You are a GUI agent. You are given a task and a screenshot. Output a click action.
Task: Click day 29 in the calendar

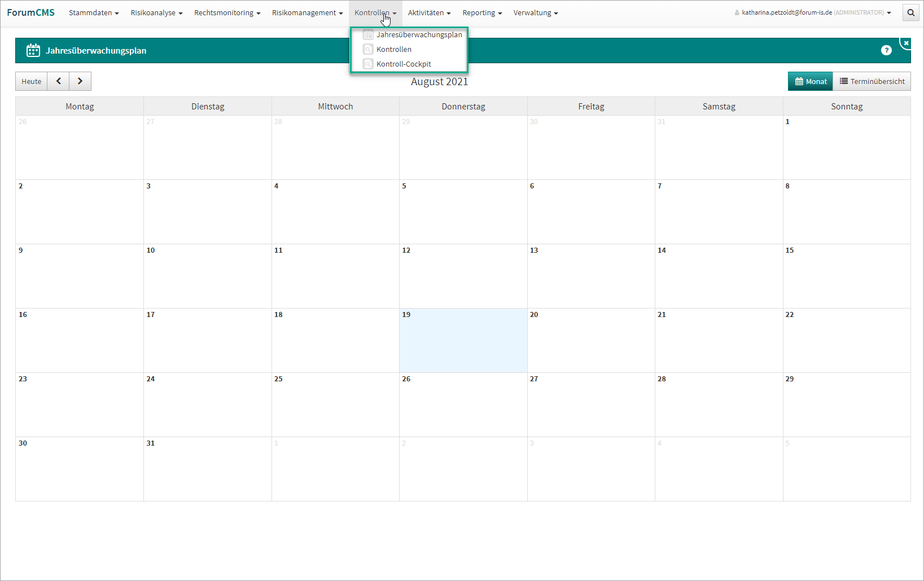[847, 404]
